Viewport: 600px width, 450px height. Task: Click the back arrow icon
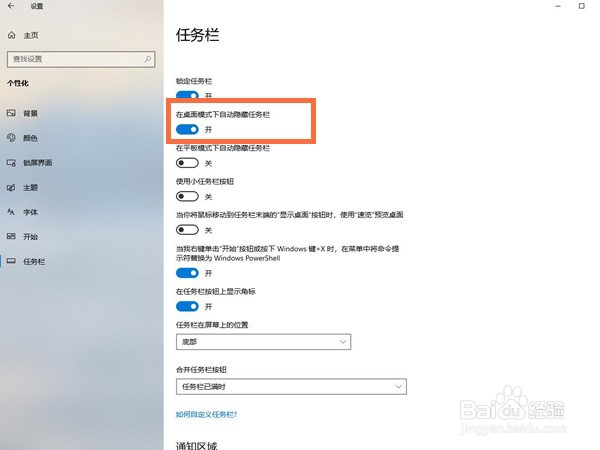coord(11,6)
